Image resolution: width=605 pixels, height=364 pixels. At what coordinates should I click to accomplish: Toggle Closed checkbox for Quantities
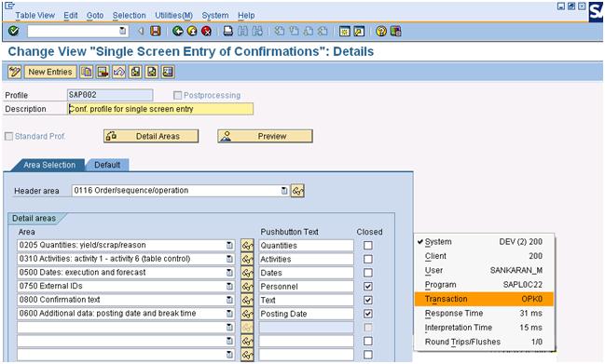point(368,246)
